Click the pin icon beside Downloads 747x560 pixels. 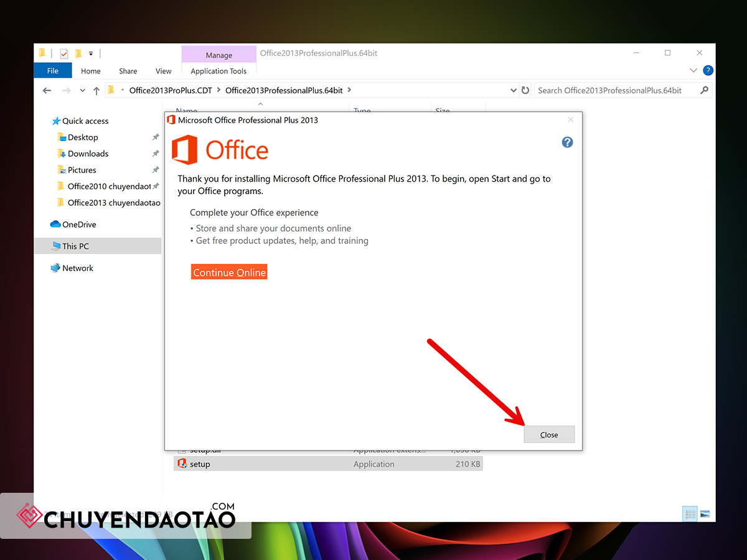click(x=156, y=154)
